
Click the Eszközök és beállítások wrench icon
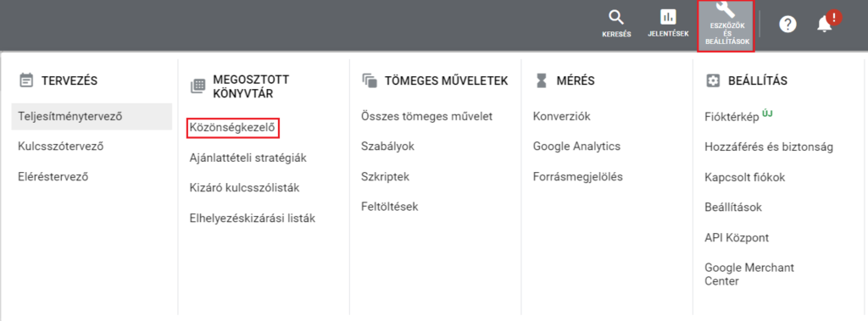tap(726, 8)
